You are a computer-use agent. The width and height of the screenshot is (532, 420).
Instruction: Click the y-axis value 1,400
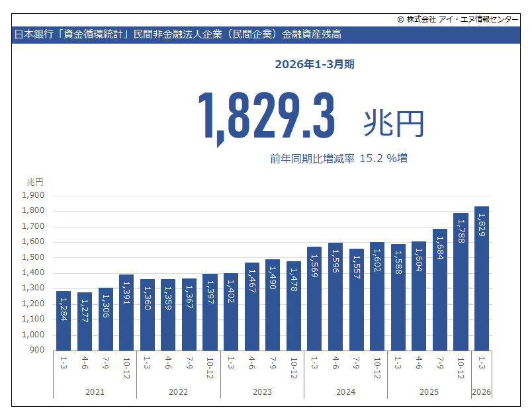(x=33, y=273)
